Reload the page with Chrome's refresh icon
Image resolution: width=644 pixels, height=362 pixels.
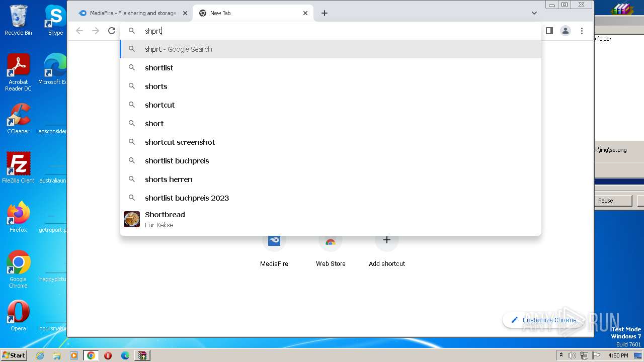(112, 31)
